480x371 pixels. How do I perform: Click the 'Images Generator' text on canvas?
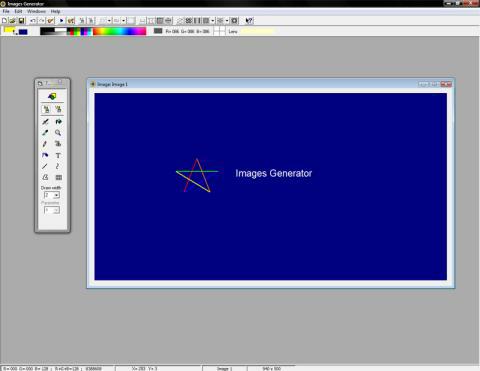(274, 173)
